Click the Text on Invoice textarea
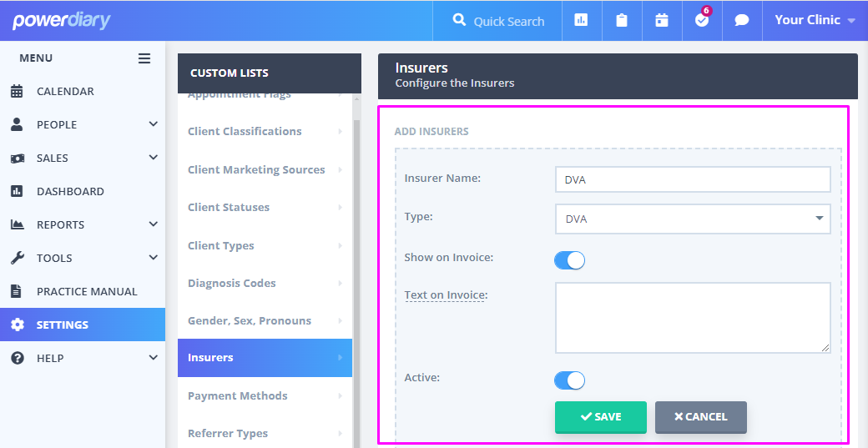The image size is (868, 448). click(x=692, y=317)
